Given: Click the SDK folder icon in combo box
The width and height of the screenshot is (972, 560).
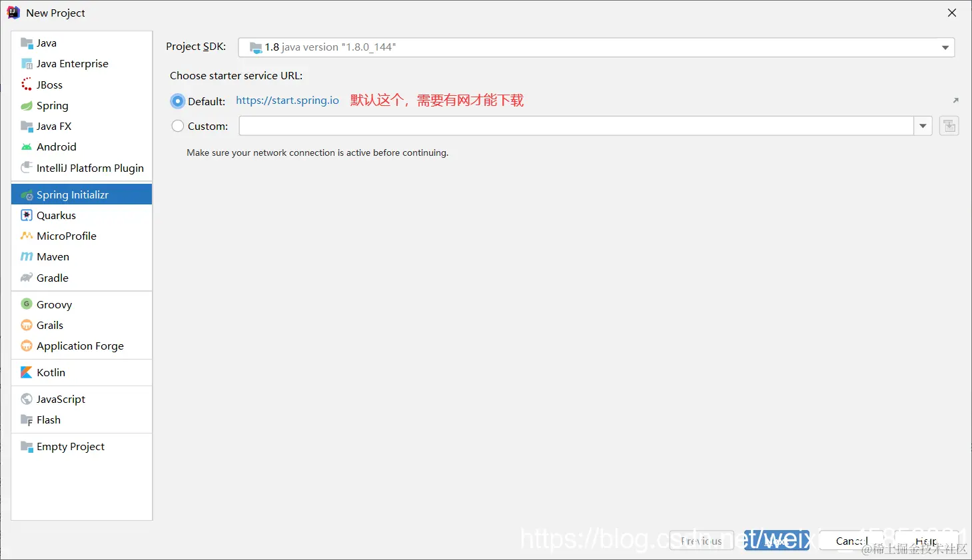Looking at the screenshot, I should pos(256,47).
